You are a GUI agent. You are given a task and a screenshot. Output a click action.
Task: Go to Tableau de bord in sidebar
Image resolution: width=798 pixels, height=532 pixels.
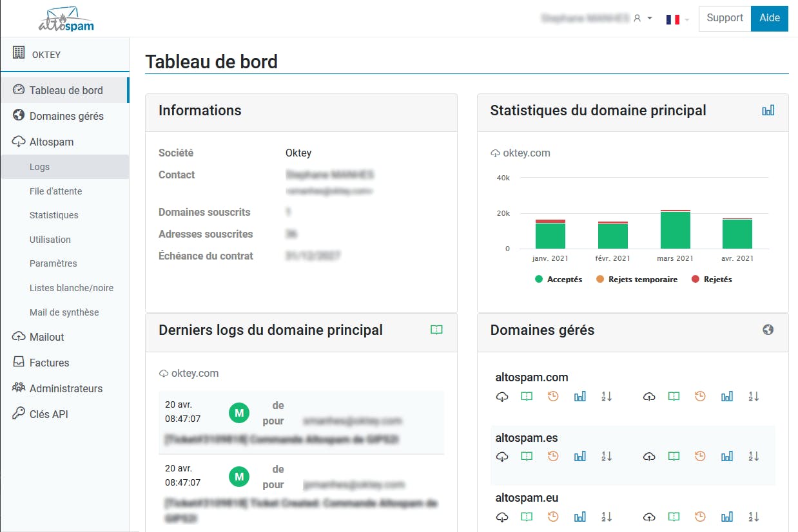[64, 90]
